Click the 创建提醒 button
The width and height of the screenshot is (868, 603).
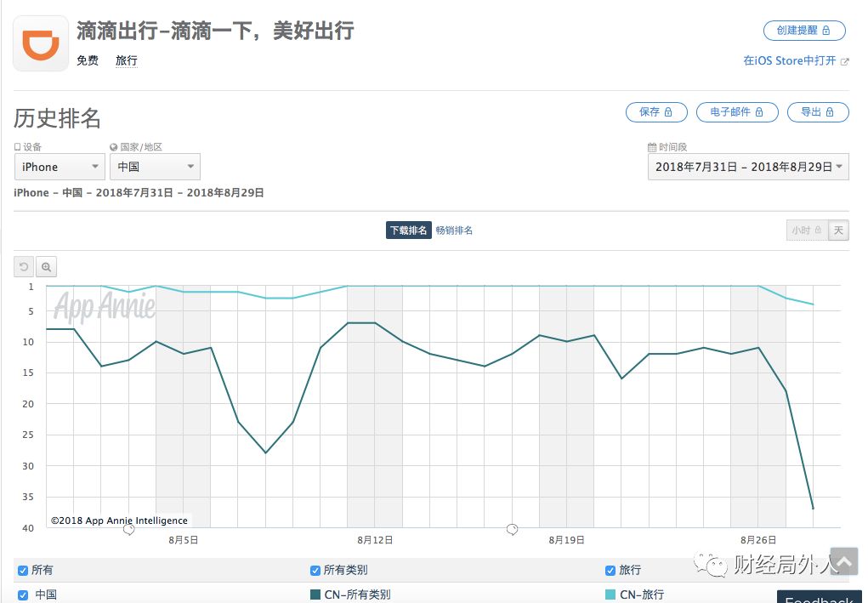tap(804, 31)
